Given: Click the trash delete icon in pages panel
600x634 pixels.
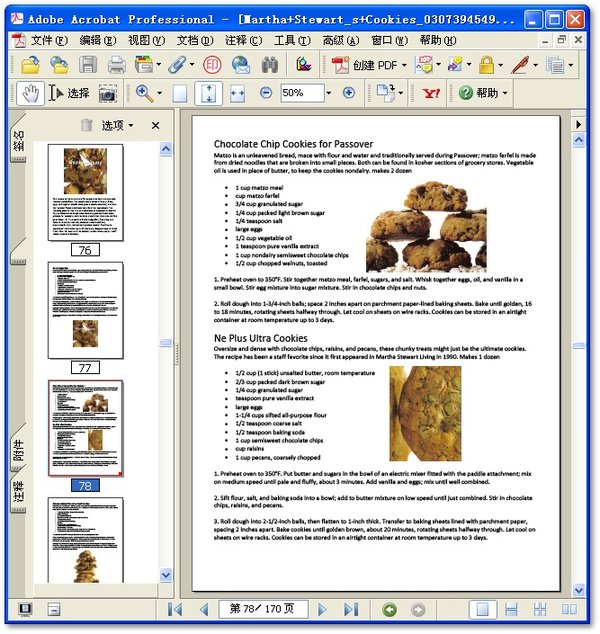Looking at the screenshot, I should point(87,125).
